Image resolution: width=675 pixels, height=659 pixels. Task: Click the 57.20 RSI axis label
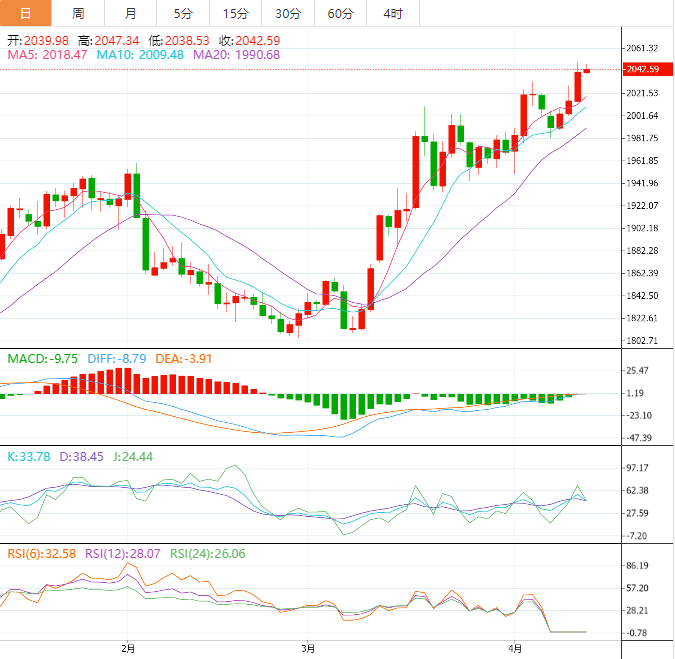coord(638,588)
